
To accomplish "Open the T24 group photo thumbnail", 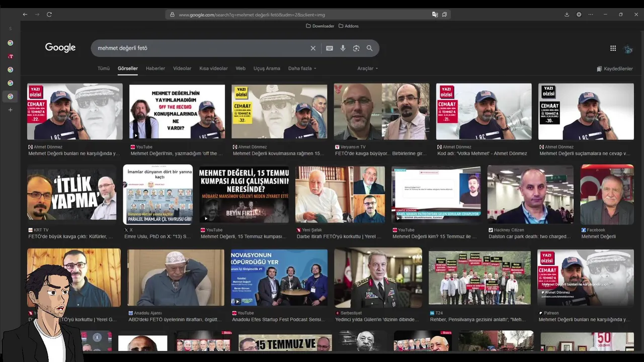I will (479, 278).
